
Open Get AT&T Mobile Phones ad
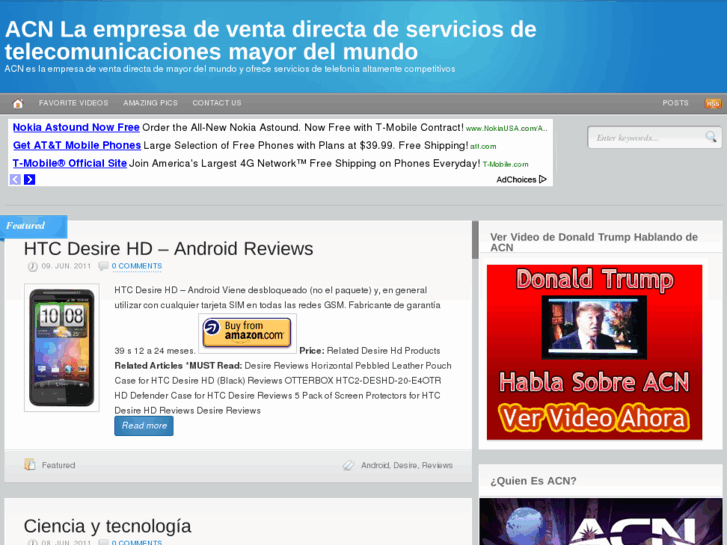coord(77,145)
